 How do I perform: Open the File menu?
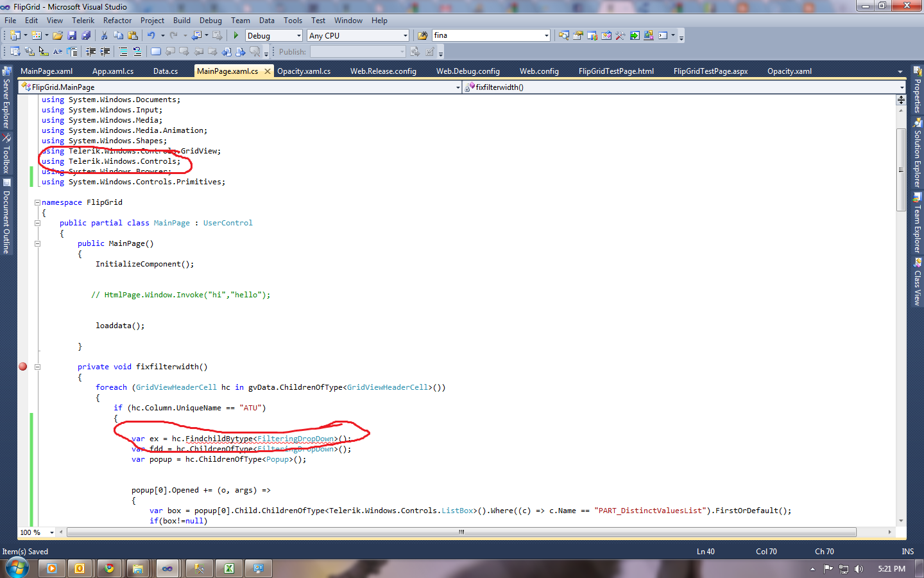click(10, 21)
